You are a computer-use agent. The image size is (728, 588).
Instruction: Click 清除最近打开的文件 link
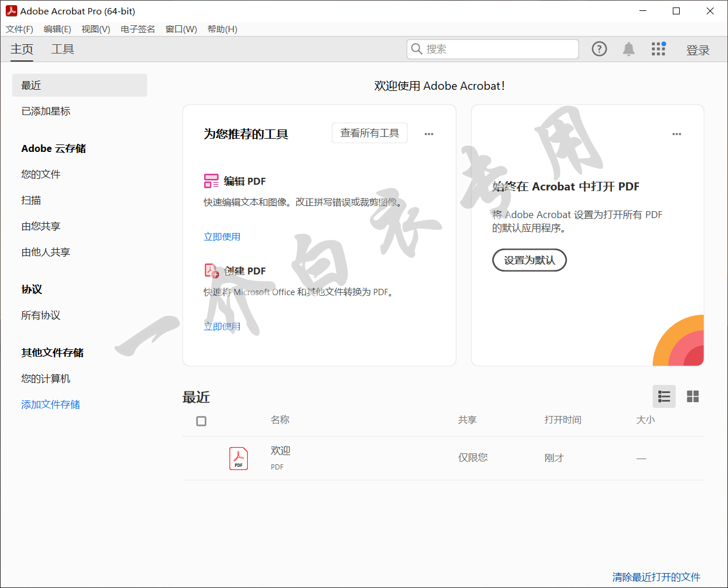coord(657,577)
